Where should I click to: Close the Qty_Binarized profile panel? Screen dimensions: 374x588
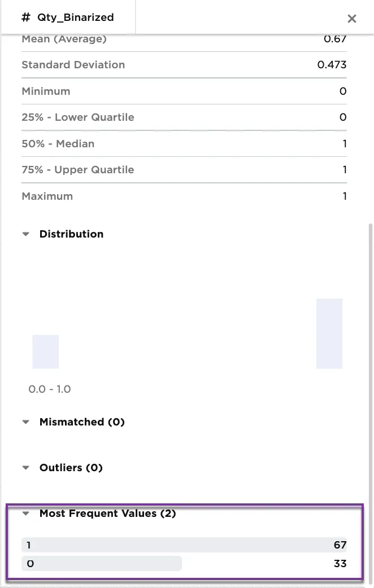point(351,18)
